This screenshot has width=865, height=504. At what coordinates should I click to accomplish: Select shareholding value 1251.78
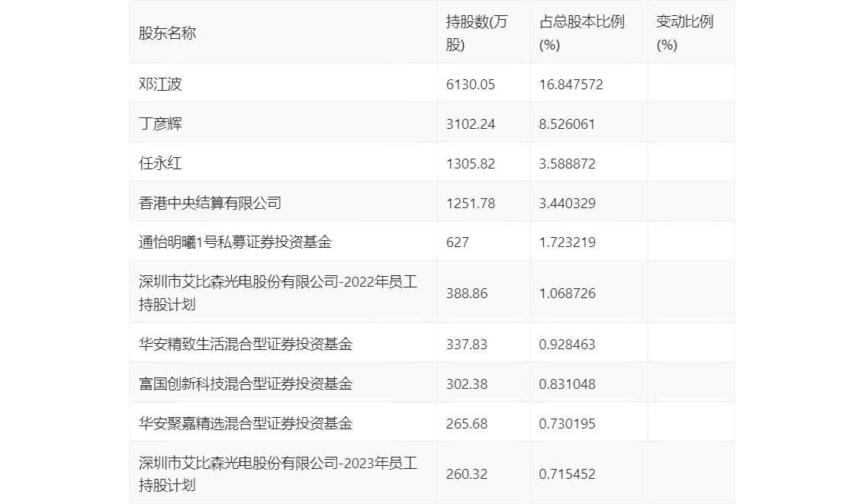471,204
